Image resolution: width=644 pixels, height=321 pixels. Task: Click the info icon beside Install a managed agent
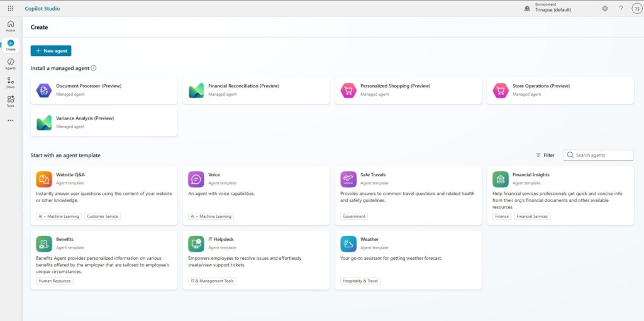[x=94, y=68]
